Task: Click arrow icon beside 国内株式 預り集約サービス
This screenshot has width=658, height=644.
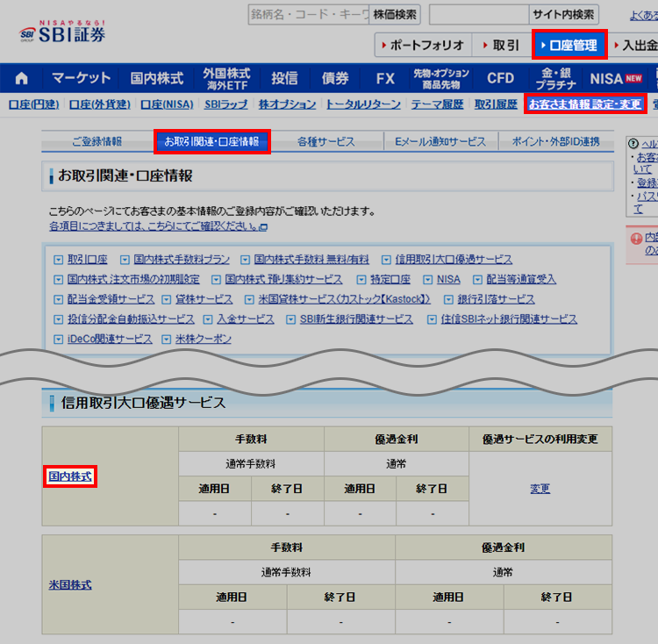Action: tap(216, 279)
